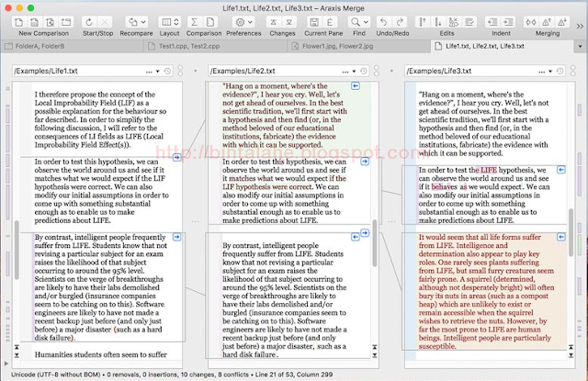Screen dimensions: 588x381
Task: Browse for file with Life1.txt ellipsis button
Action: [149, 72]
